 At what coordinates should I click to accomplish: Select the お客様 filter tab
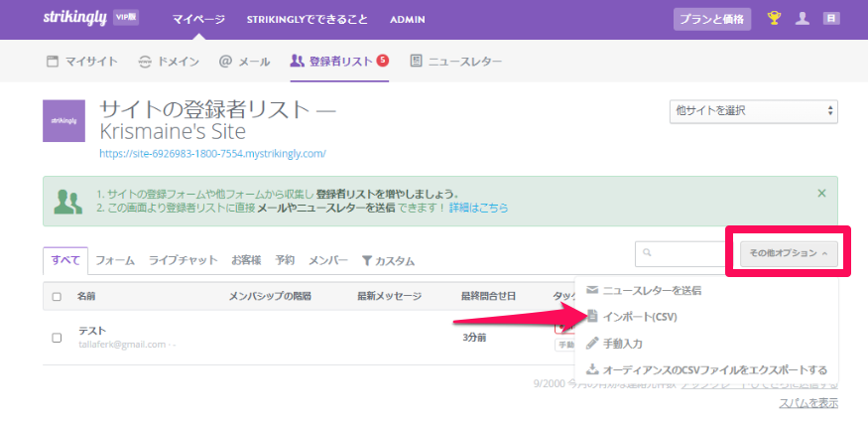pos(246,260)
